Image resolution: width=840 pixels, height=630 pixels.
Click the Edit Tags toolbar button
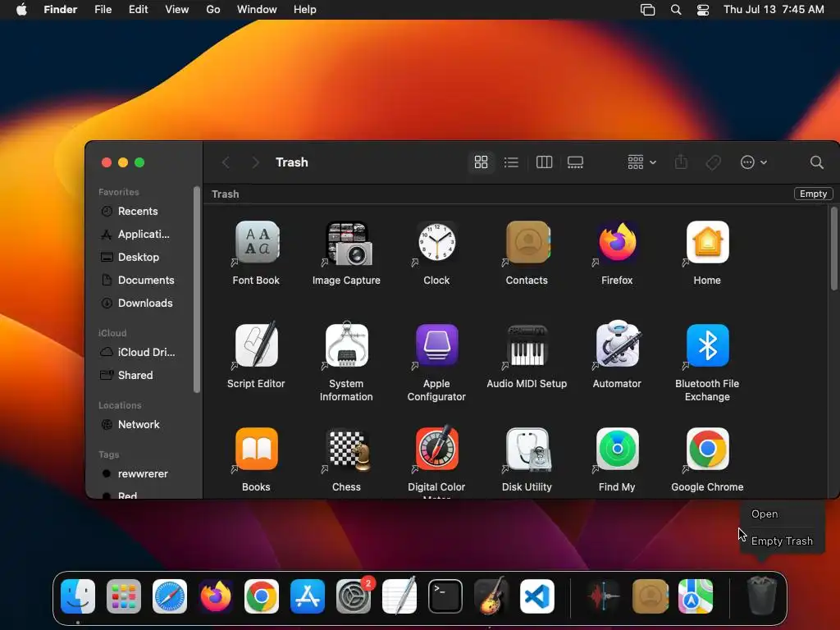tap(713, 162)
